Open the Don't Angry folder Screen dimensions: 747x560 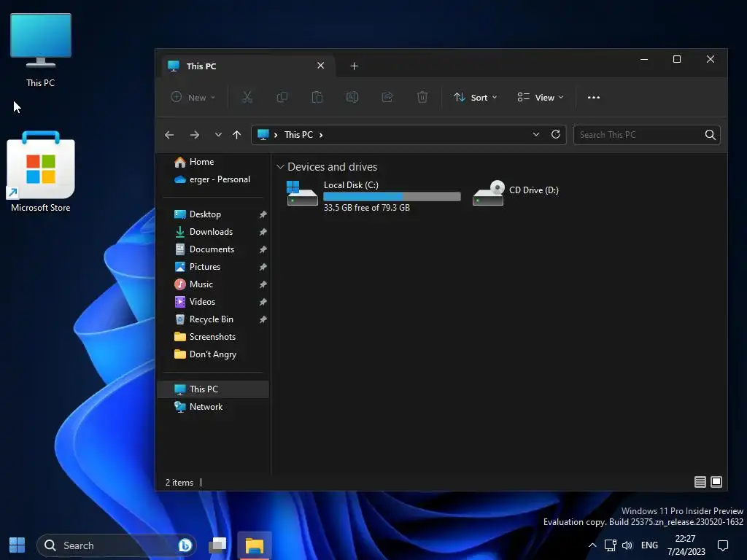[214, 354]
